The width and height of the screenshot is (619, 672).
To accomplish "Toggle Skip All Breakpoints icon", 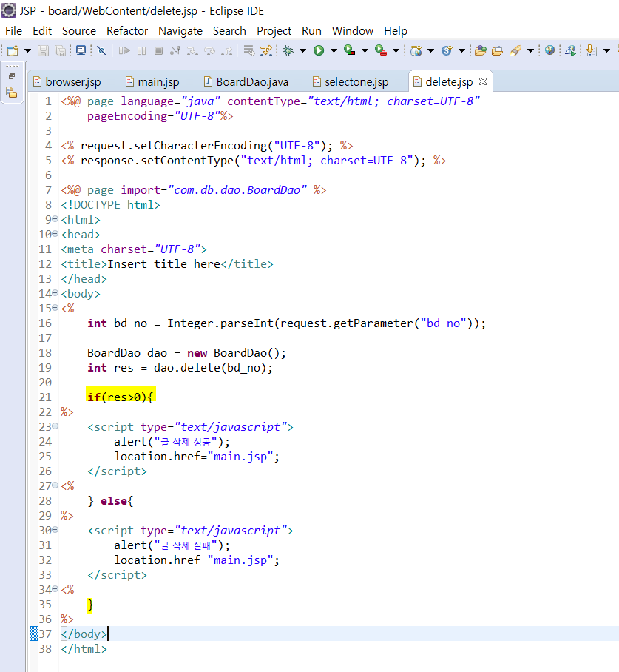I will pos(101,50).
